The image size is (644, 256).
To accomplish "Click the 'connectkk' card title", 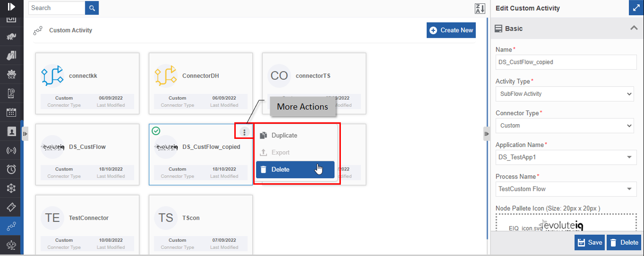I will (x=83, y=76).
